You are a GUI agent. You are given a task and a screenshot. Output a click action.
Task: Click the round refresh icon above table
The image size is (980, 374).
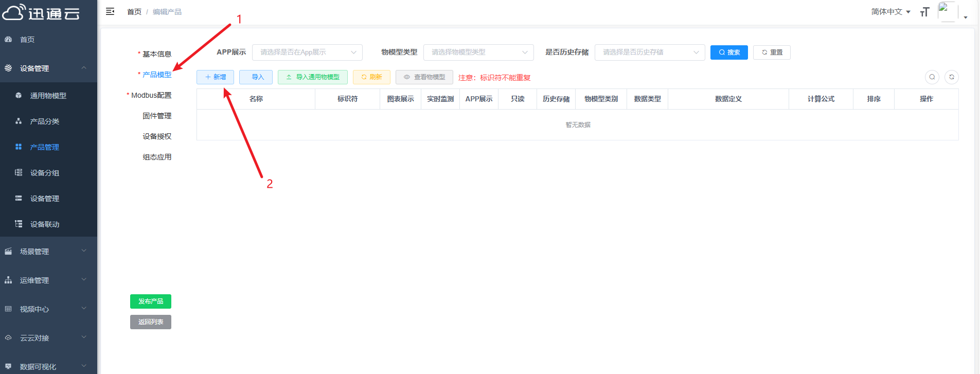coord(951,77)
